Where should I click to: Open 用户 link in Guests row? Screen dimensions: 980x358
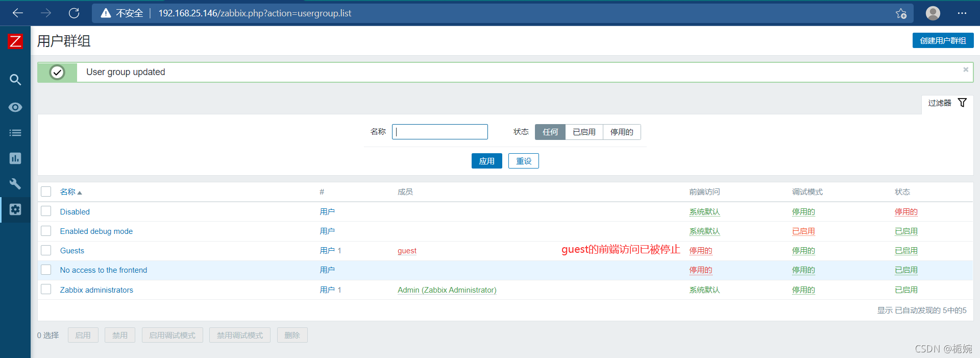point(327,251)
